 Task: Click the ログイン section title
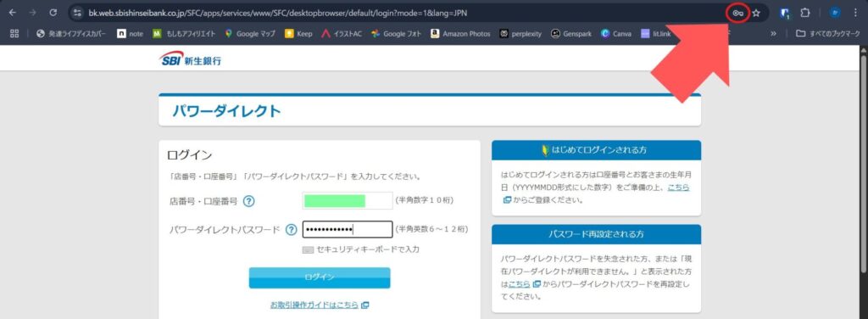click(189, 155)
